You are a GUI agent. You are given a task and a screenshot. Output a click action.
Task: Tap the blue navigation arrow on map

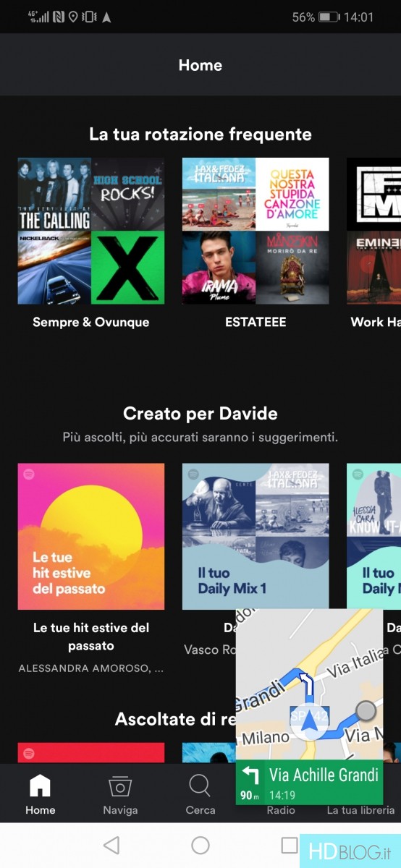click(x=310, y=720)
